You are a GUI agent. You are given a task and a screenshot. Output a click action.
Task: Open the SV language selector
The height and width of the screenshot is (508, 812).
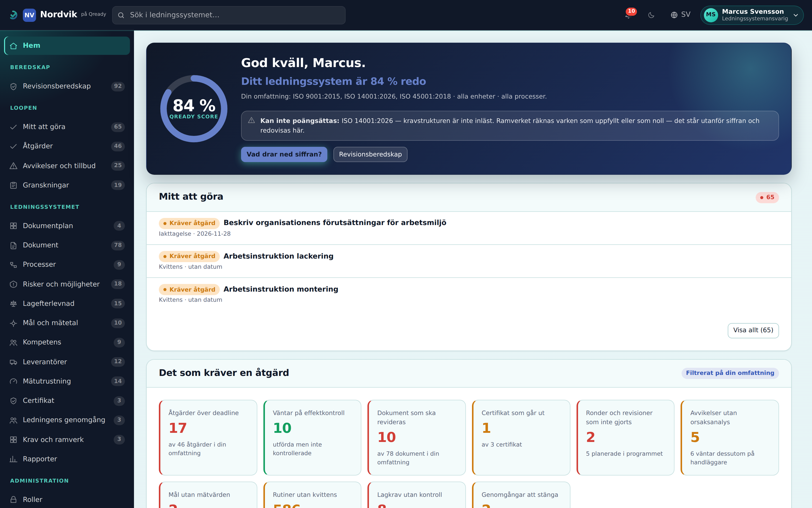(681, 15)
